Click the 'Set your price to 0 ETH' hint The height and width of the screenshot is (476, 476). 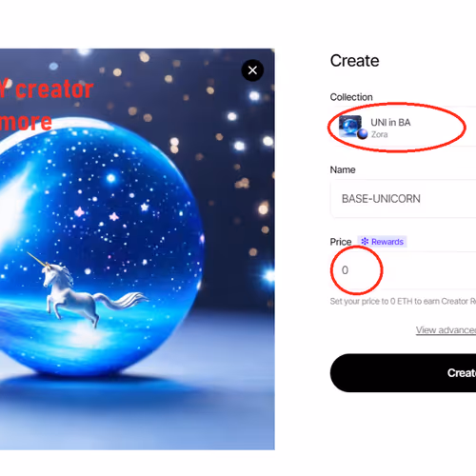tap(403, 301)
